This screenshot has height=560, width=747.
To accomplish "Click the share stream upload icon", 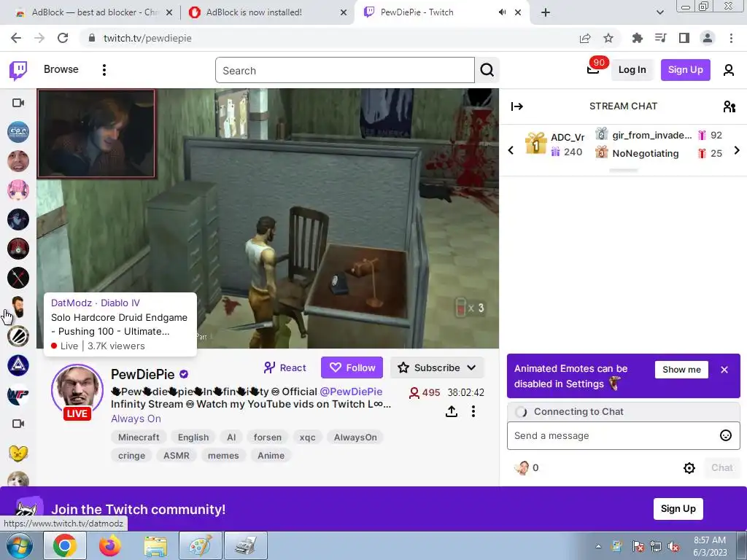I will [x=451, y=411].
